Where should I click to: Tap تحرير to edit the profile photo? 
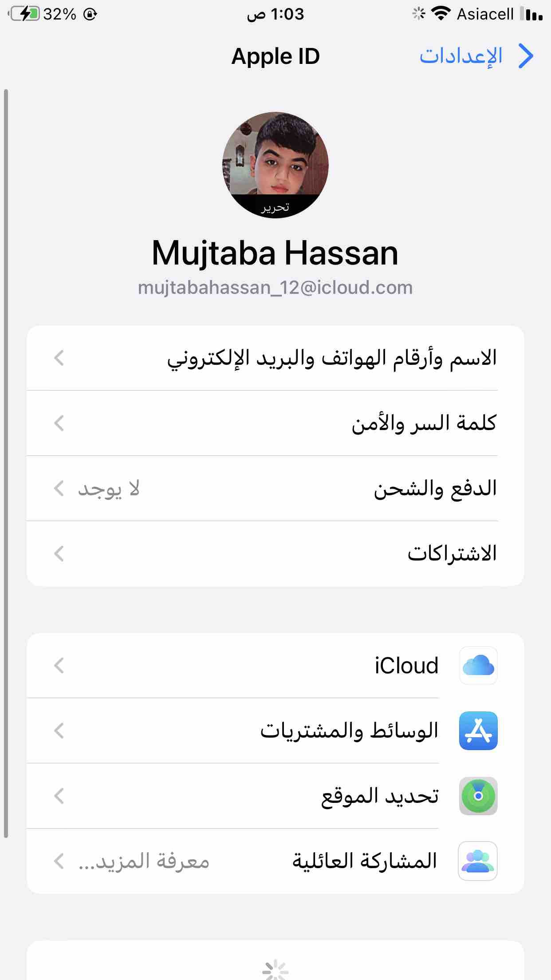click(x=275, y=207)
